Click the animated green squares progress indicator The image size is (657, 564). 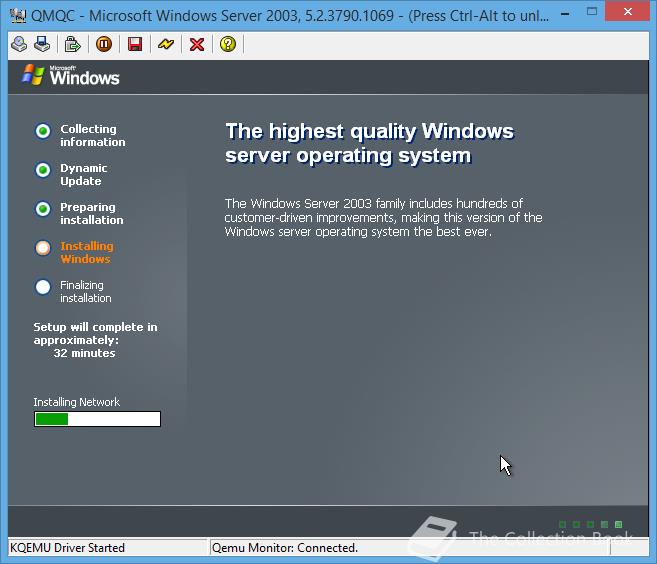590,524
